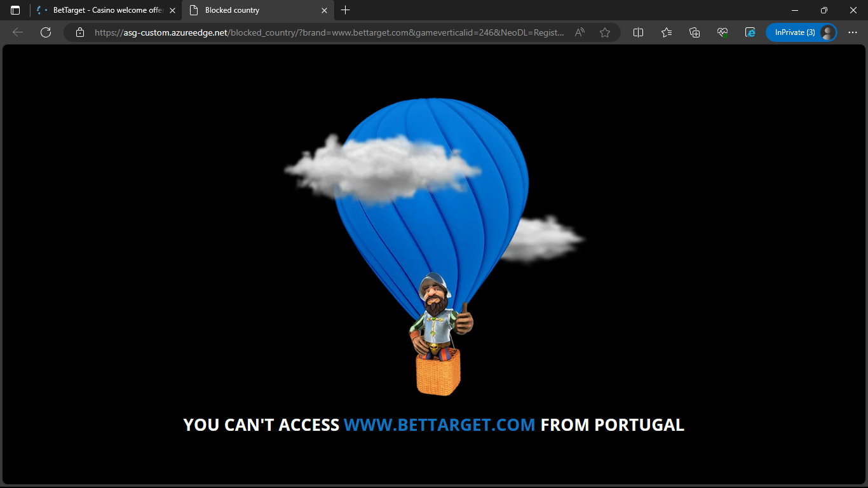Screen dimensions: 868x488
Task: Add this page to favorites star
Action: 605,32
